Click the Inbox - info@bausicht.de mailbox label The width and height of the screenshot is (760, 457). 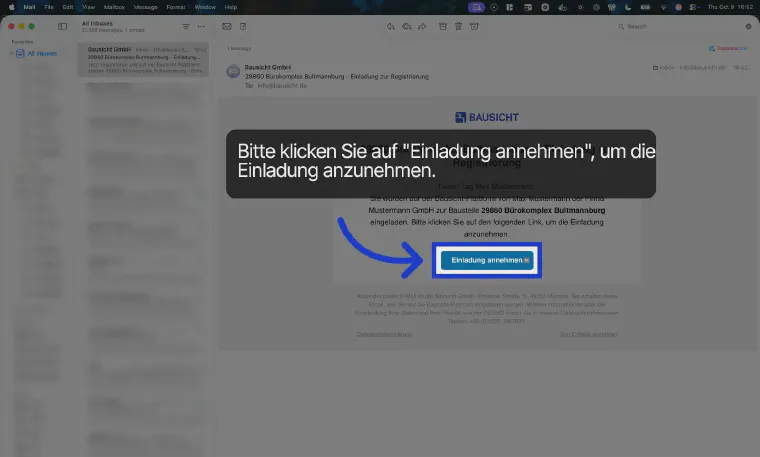tap(689, 68)
